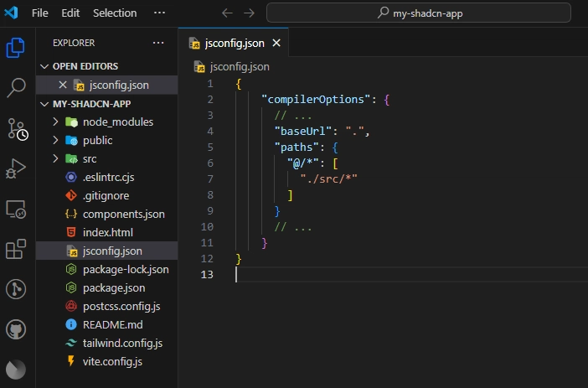This screenshot has width=588, height=388.
Task: Expand the src folder
Action: (107, 158)
